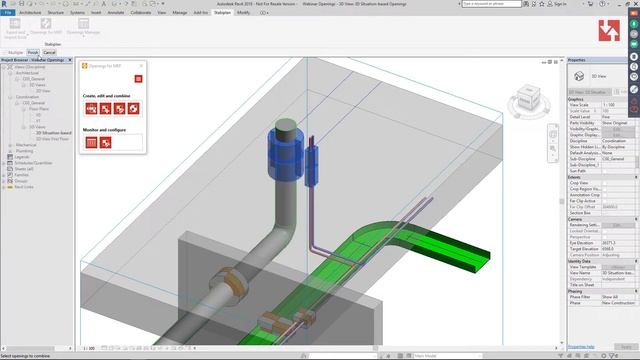Close the Openings for MEP floating panel
This screenshot has width=640, height=360.
click(x=141, y=65)
